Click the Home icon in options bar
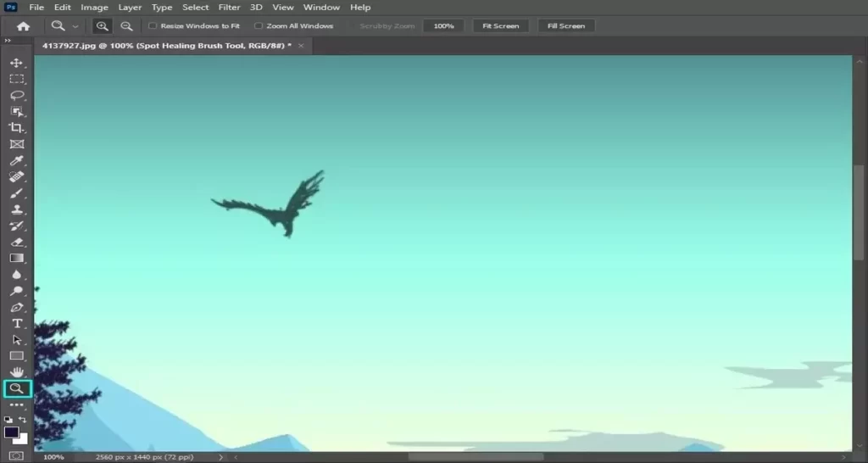 click(x=23, y=26)
